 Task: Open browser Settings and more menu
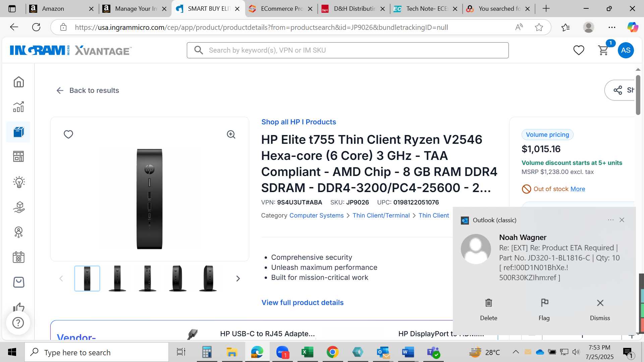click(612, 27)
